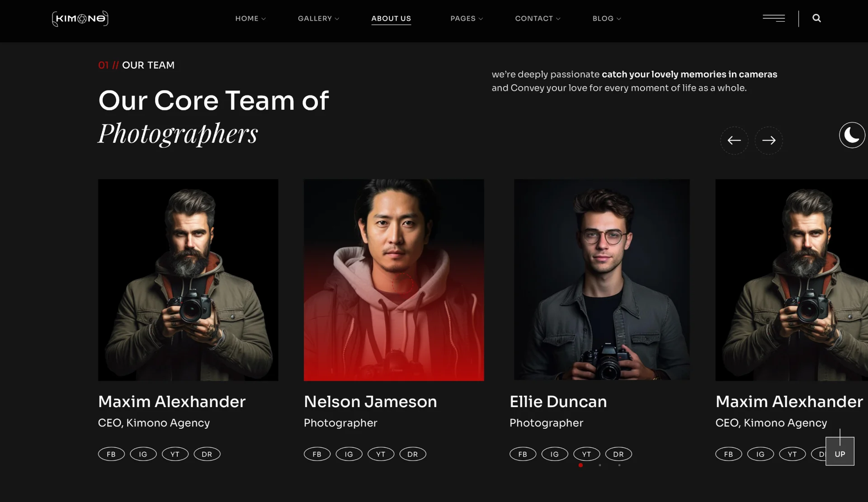Click Nelson Jameson's FB social icon
Viewport: 868px width, 502px height.
(x=317, y=454)
